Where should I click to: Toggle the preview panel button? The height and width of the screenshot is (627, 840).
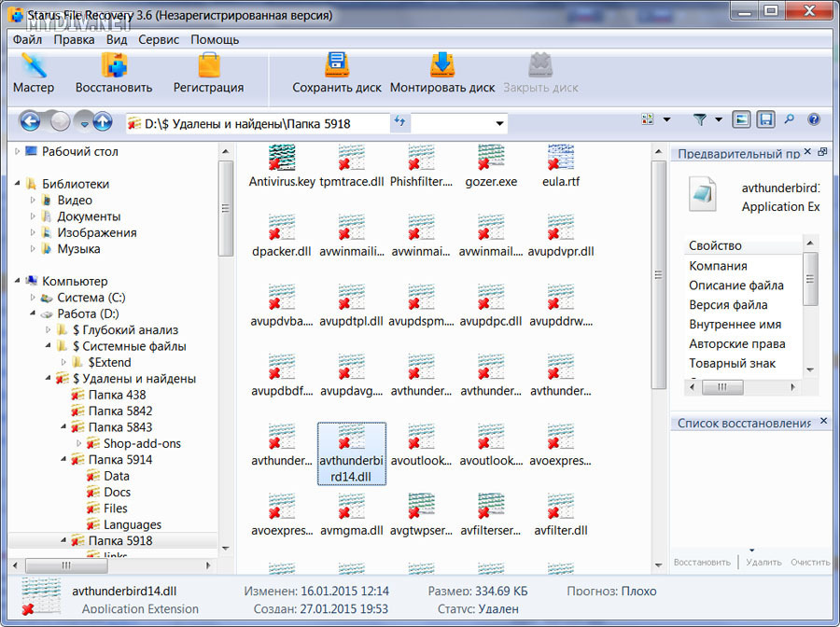[x=741, y=120]
